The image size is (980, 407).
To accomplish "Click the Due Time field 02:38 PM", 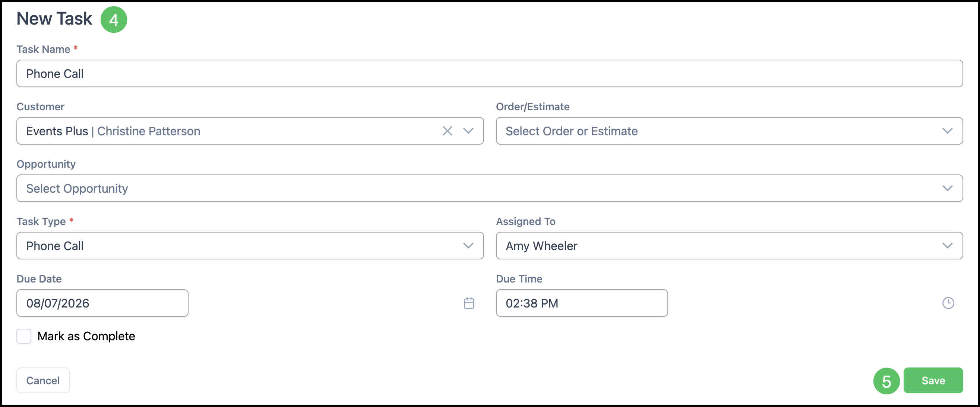I will coord(582,303).
